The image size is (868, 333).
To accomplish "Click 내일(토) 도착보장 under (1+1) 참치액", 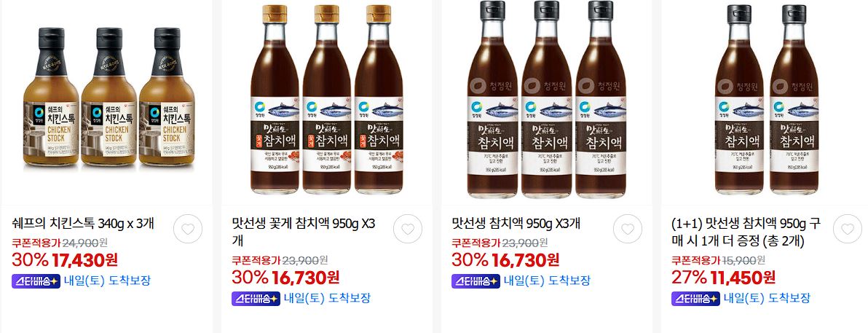I will pyautogui.click(x=767, y=299).
